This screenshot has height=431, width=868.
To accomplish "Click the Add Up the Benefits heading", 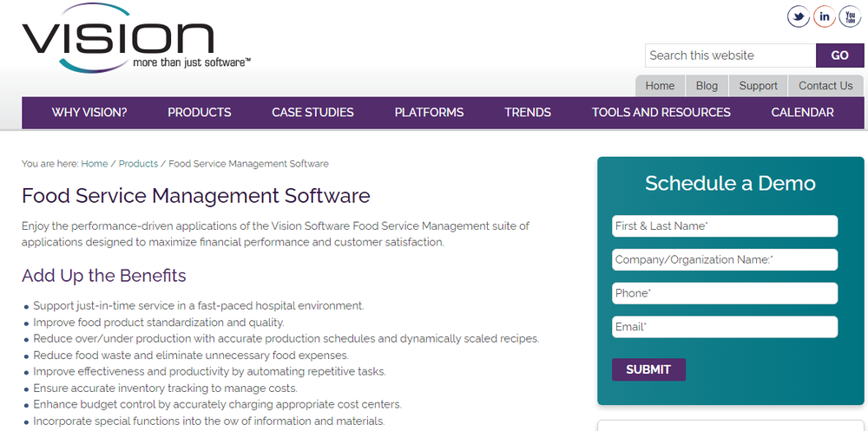I will point(104,276).
